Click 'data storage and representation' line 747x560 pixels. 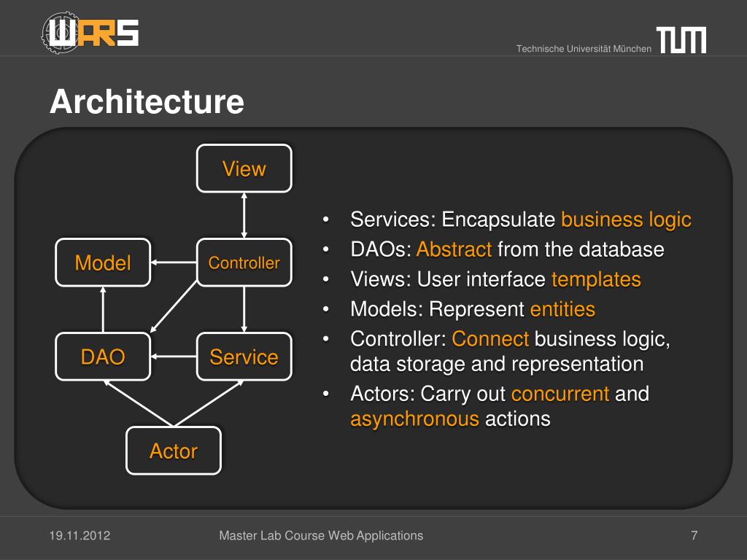pyautogui.click(x=497, y=365)
